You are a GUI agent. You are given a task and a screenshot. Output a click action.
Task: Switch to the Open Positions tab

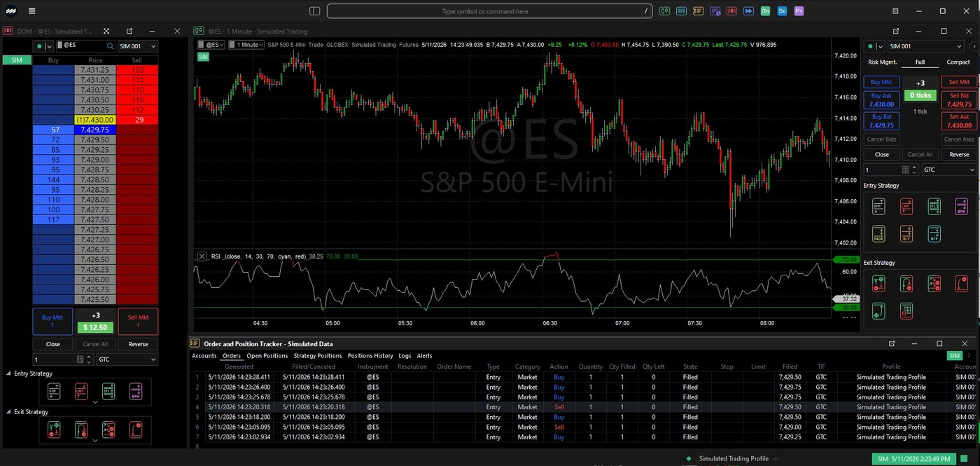click(x=267, y=356)
